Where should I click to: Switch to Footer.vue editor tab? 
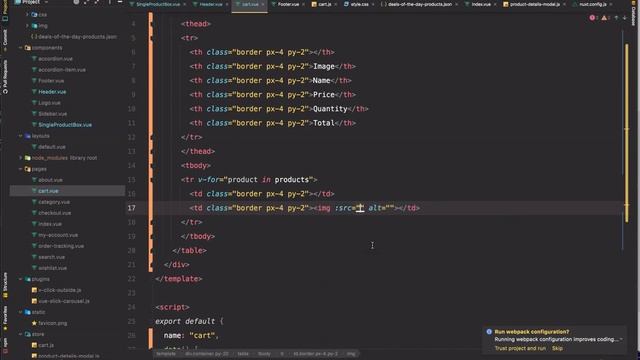[x=288, y=4]
